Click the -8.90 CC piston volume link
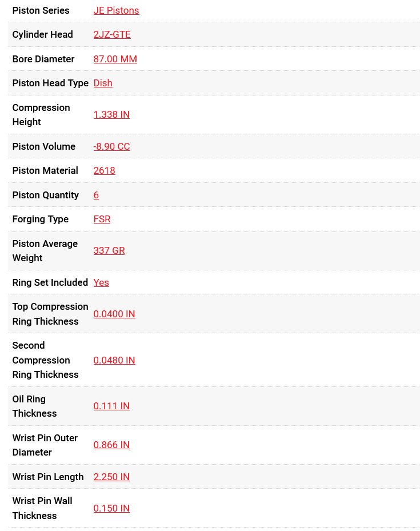This screenshot has width=420, height=531. 111,146
